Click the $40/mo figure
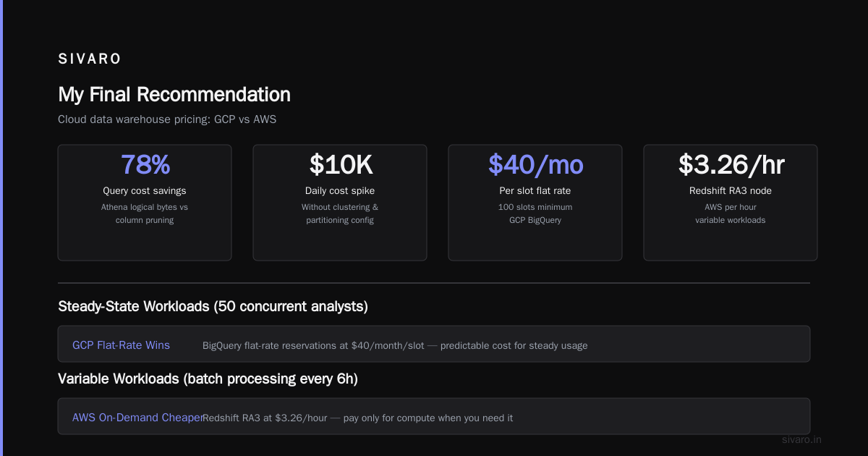 coord(535,165)
